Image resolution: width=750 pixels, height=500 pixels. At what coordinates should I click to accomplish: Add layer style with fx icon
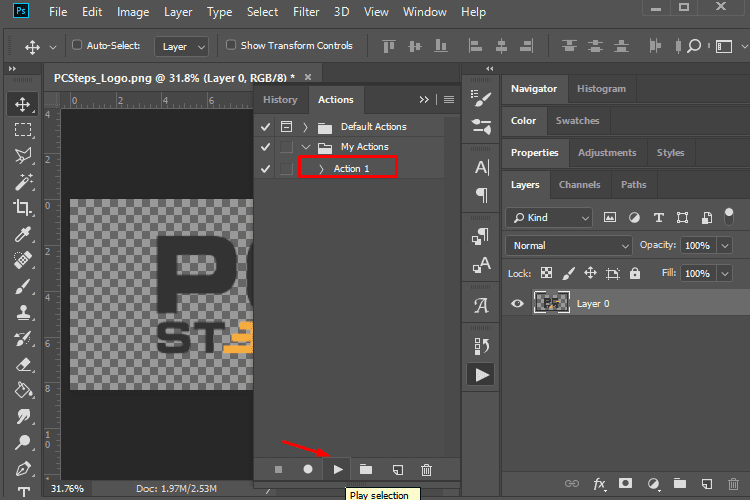pyautogui.click(x=599, y=484)
